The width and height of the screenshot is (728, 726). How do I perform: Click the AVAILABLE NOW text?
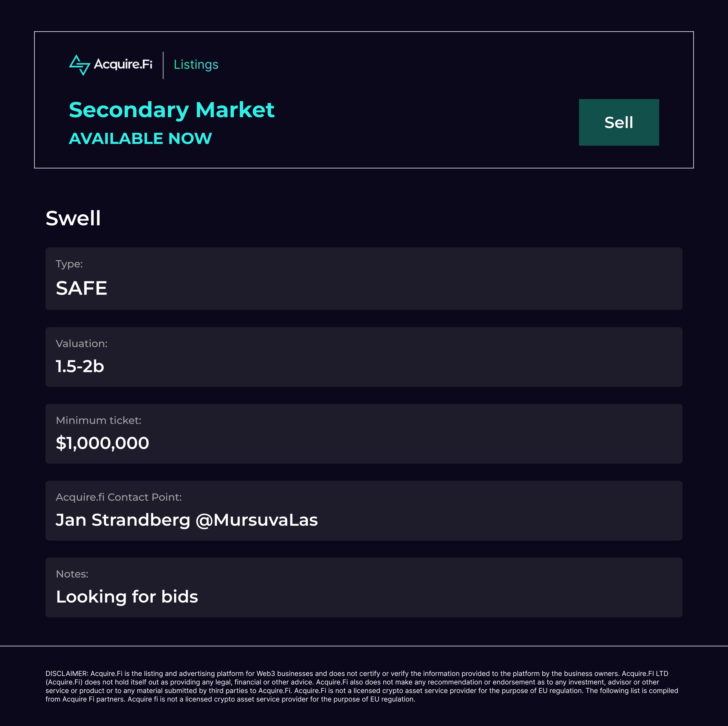pyautogui.click(x=140, y=138)
